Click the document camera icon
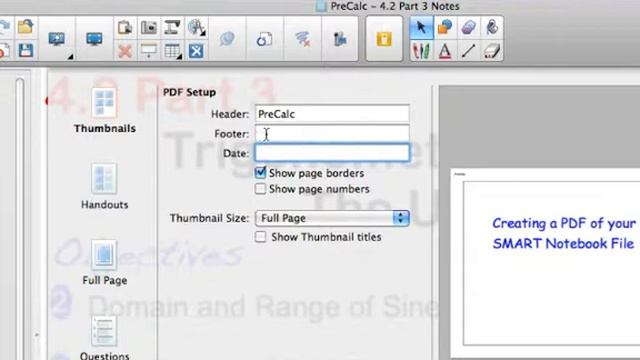The height and width of the screenshot is (360, 640). pos(172,27)
